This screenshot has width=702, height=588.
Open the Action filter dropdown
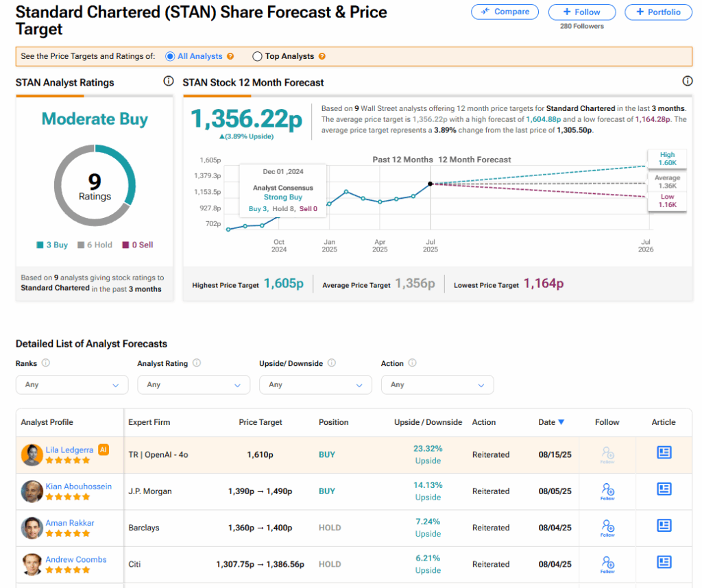pyautogui.click(x=437, y=384)
